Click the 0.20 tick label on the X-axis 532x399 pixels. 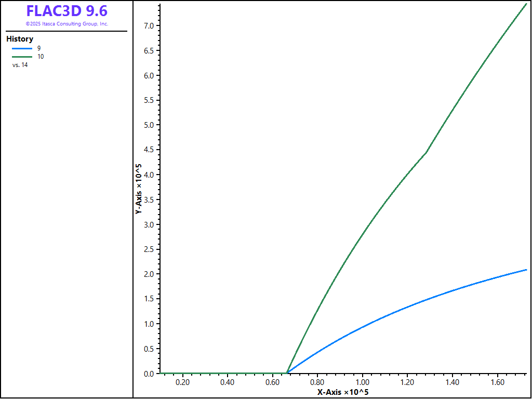(182, 382)
